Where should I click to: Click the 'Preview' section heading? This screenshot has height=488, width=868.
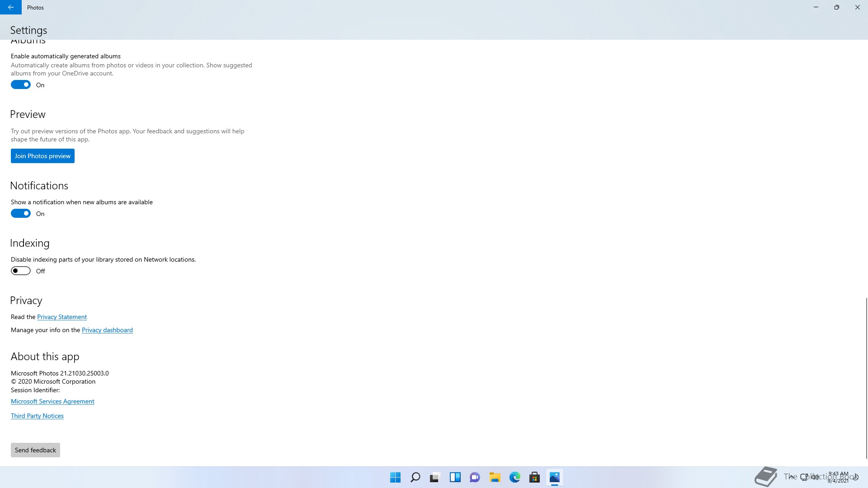(28, 114)
